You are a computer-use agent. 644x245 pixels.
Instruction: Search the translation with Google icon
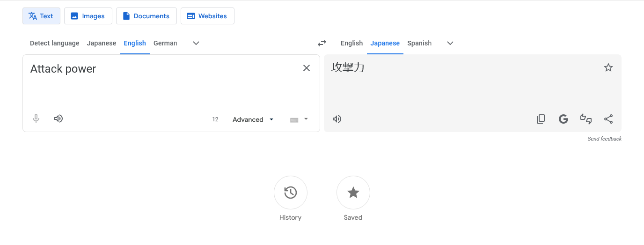tap(563, 119)
